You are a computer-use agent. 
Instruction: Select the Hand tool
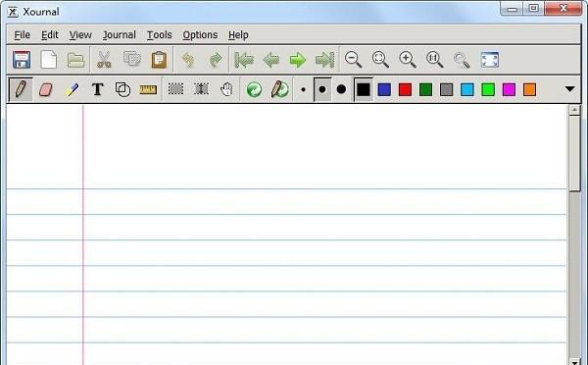coord(226,89)
